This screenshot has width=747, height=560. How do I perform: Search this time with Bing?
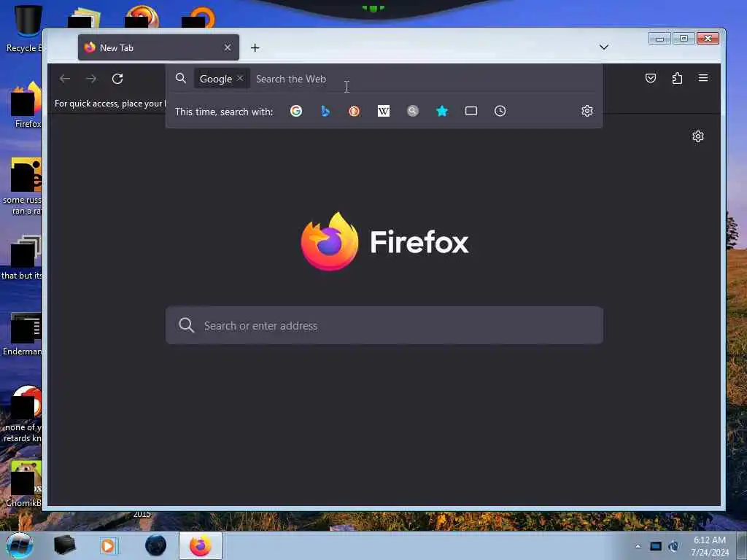[x=325, y=111]
